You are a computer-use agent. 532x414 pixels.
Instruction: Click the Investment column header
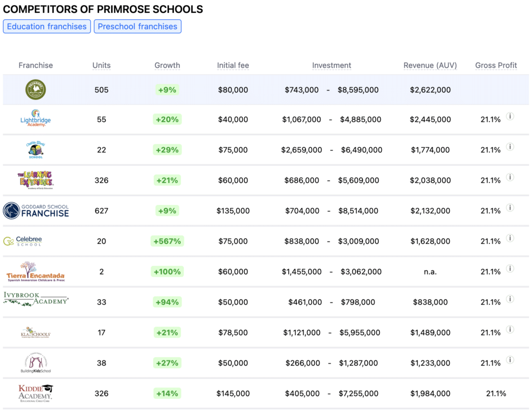331,65
